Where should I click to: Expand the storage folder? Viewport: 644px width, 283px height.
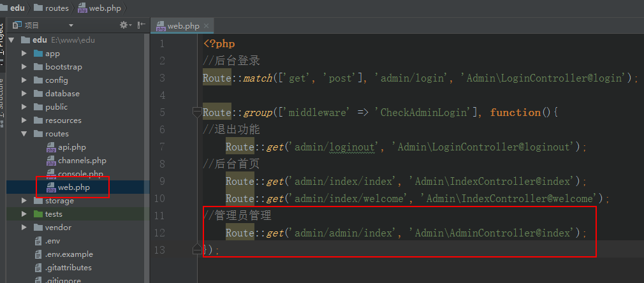click(x=24, y=201)
